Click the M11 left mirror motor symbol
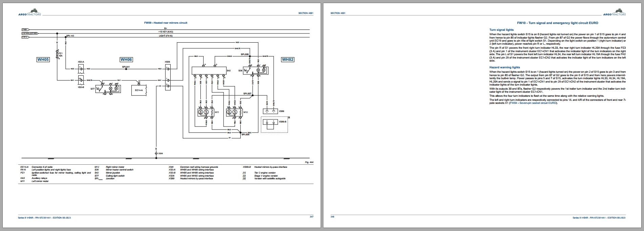The height and width of the screenshot is (231, 644). (x=206, y=112)
